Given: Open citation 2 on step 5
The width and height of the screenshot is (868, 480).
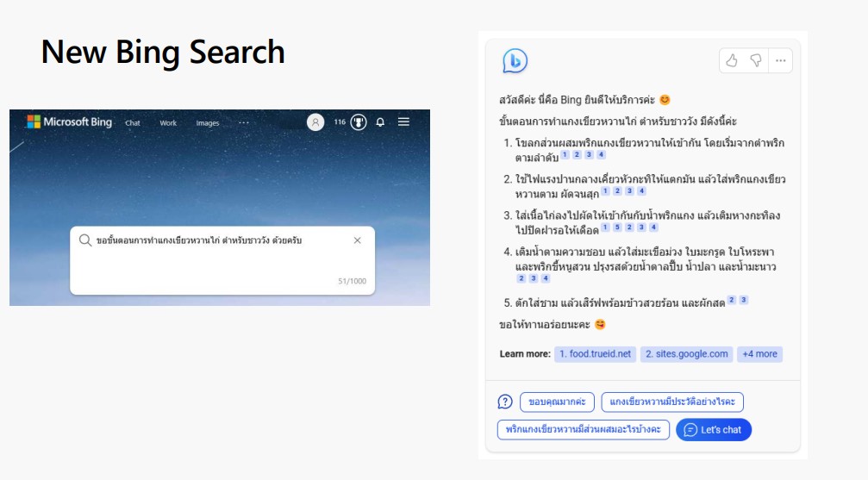Looking at the screenshot, I should (x=731, y=300).
